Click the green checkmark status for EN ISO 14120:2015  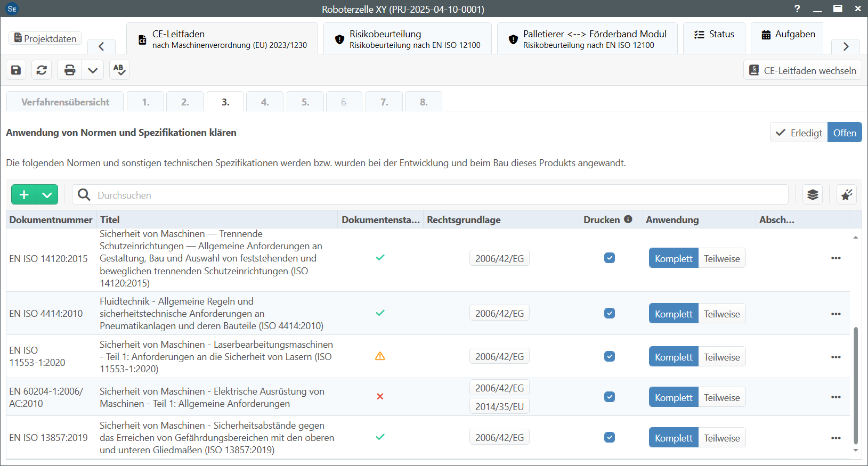tap(380, 258)
